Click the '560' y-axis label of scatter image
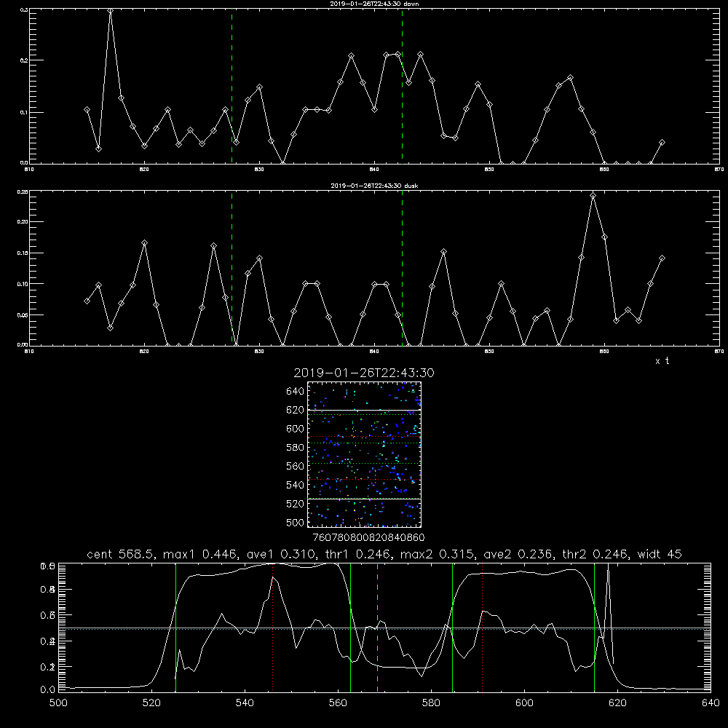Viewport: 728px width, 728px height. coord(296,466)
